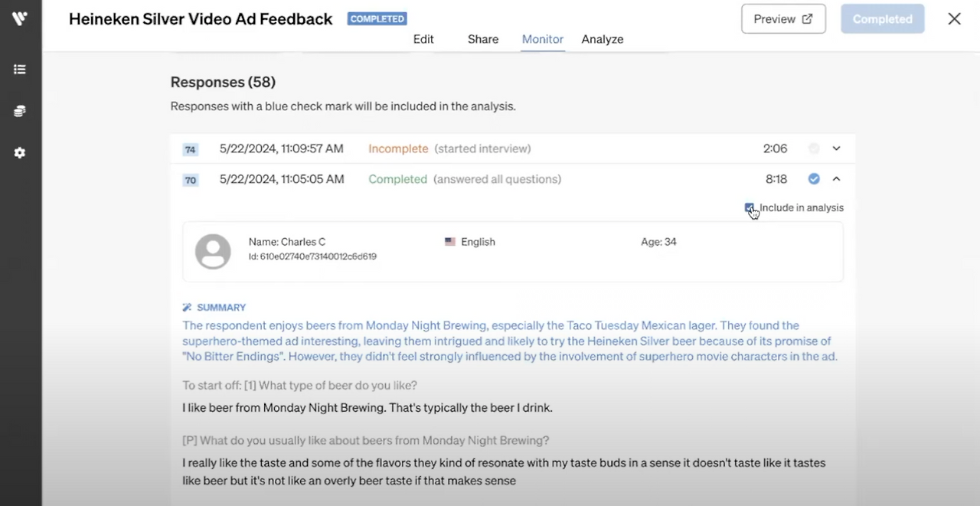This screenshot has height=506, width=980.
Task: Click the Monday Night Brewing follow-up question
Action: click(x=365, y=441)
